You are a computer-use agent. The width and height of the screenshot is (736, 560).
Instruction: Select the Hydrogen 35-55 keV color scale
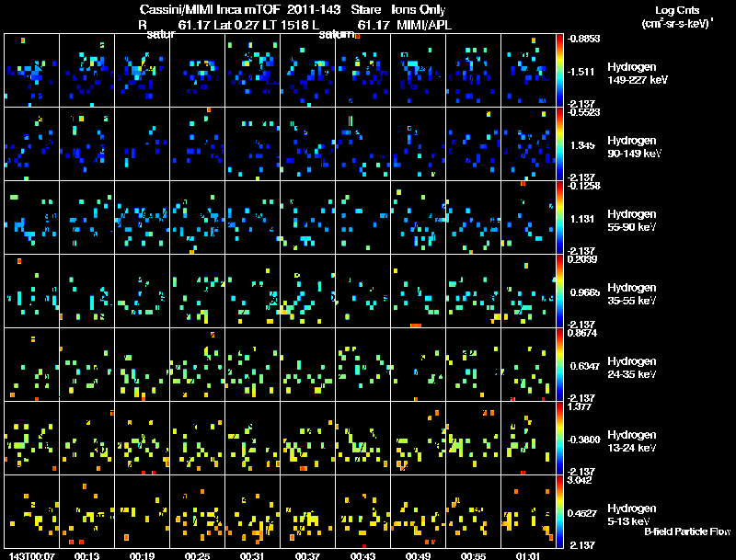(x=560, y=291)
